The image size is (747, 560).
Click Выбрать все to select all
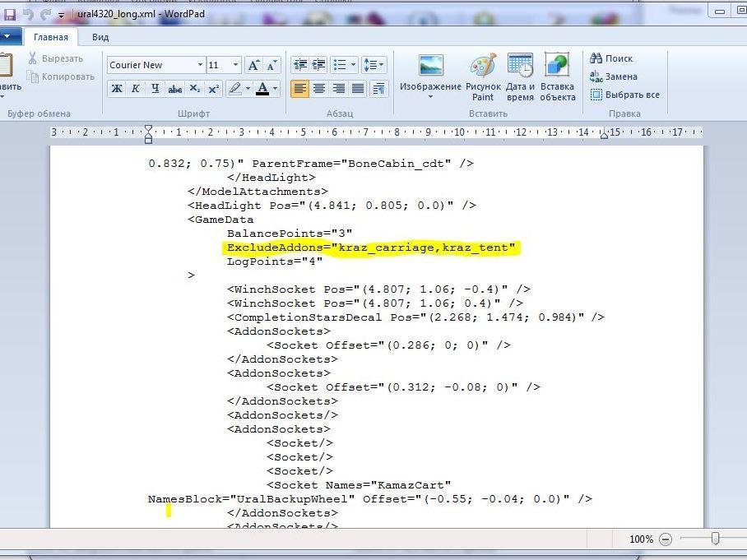click(x=624, y=95)
